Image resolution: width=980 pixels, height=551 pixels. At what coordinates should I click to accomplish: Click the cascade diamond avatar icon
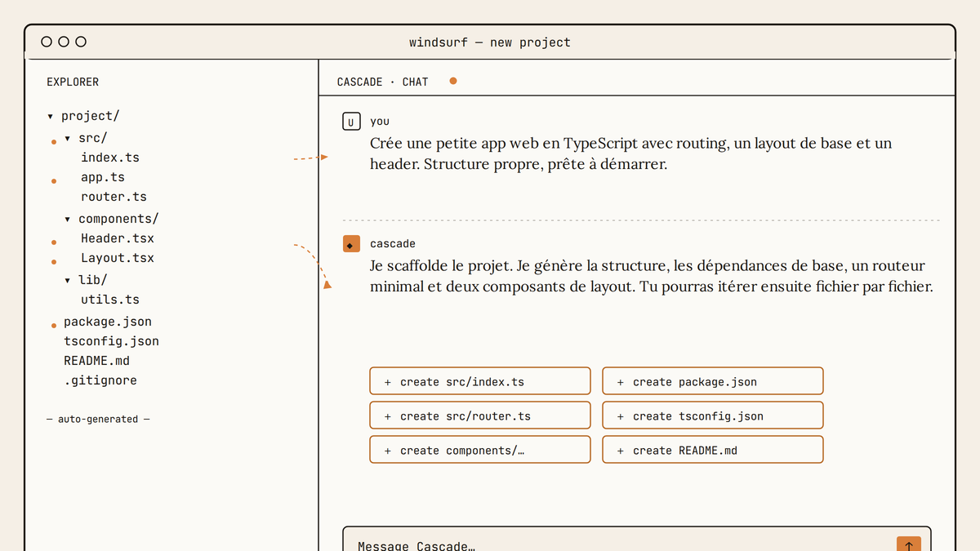point(351,244)
